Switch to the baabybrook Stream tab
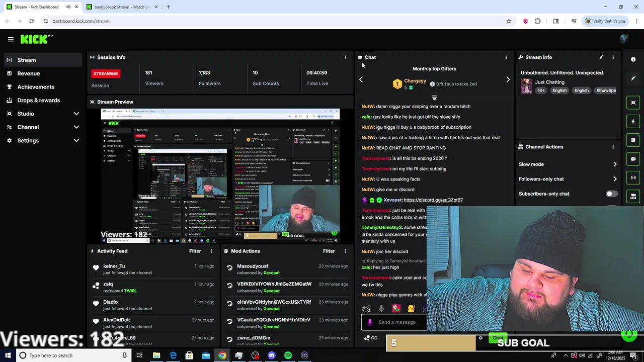The image size is (644, 362). 122,7
